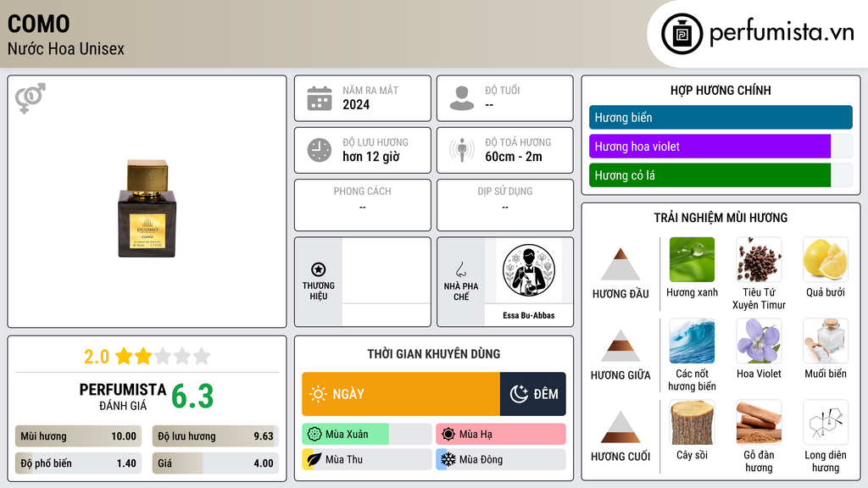Open the Cây sồi oak stump image
This screenshot has width=868, height=488.
[692, 422]
